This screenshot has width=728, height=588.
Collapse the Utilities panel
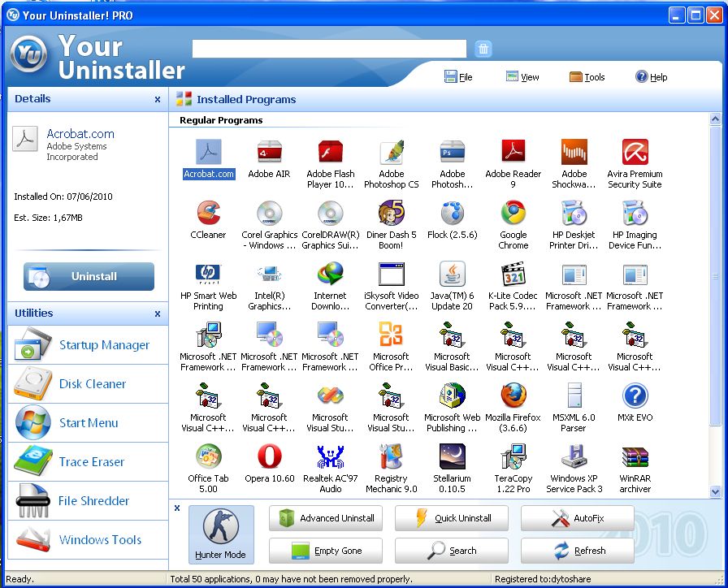click(x=158, y=313)
